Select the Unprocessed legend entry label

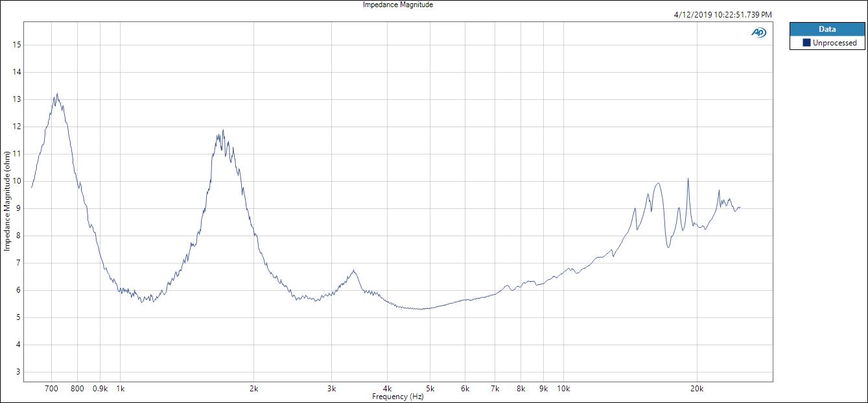834,43
